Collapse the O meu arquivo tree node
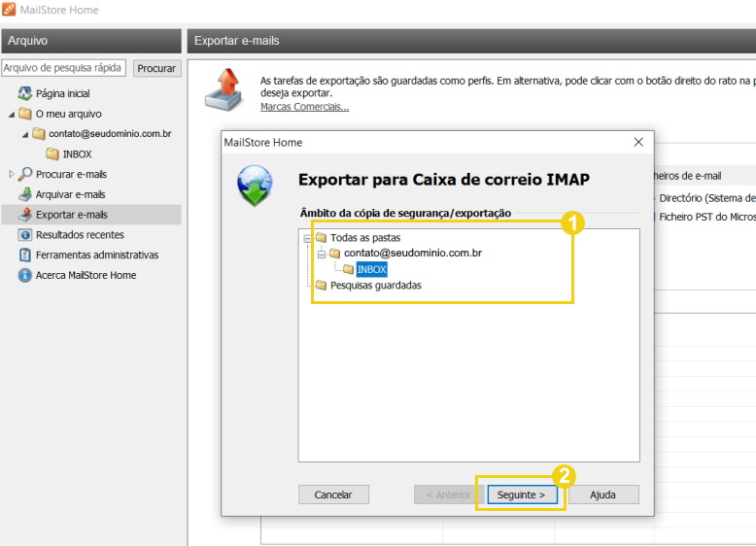The image size is (756, 546). click(x=11, y=115)
